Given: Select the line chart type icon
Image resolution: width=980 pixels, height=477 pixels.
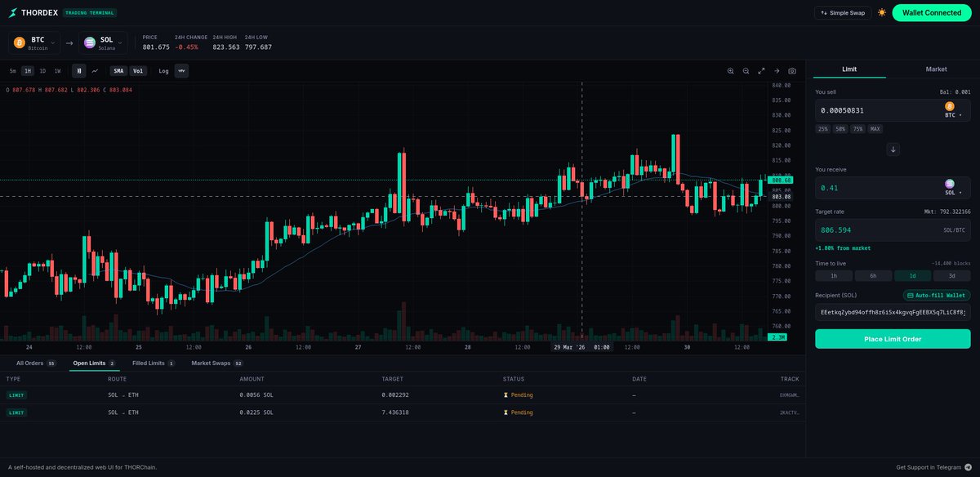Looking at the screenshot, I should [95, 71].
